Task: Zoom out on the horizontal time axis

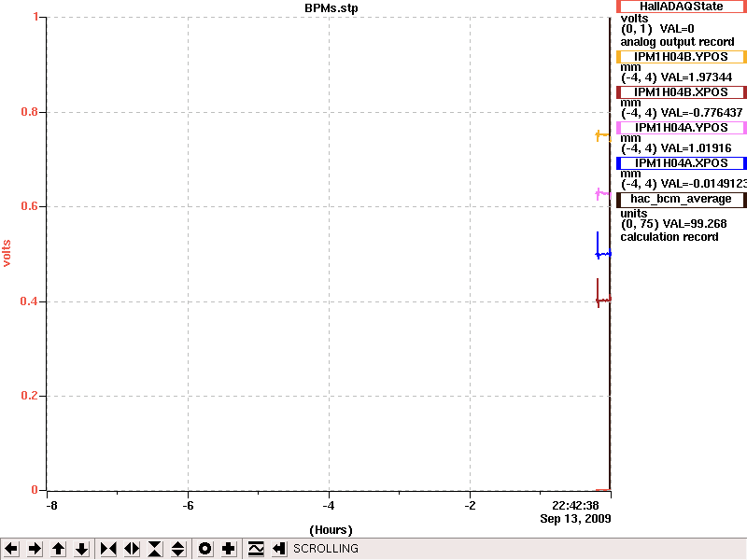Action: click(132, 549)
